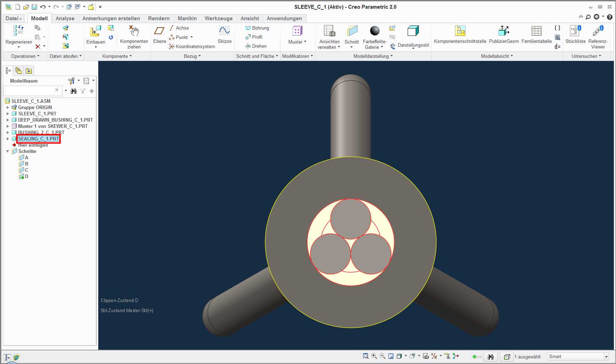This screenshot has height=364, width=616.
Task: Collapse the Schnitte folder
Action: pos(8,151)
